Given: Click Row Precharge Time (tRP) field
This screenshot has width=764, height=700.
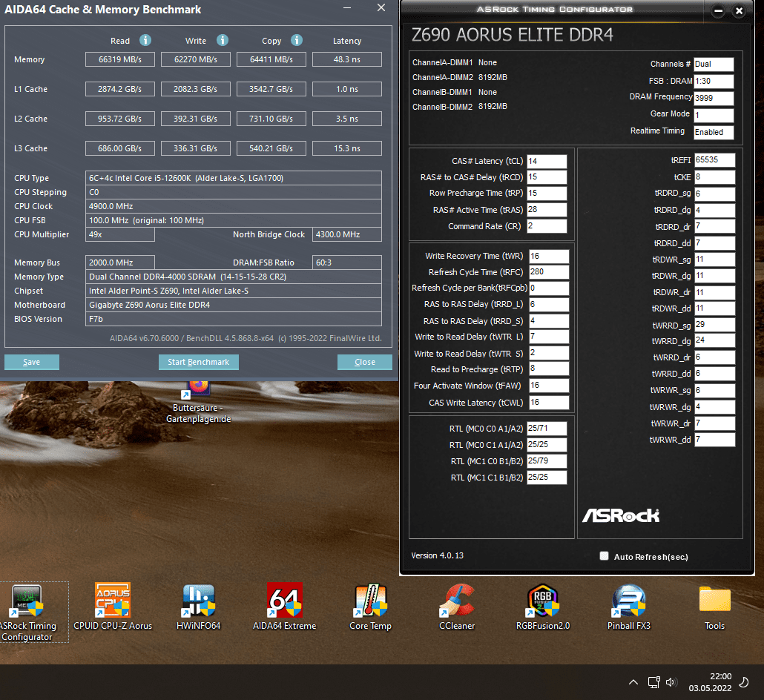Looking at the screenshot, I should coord(547,194).
